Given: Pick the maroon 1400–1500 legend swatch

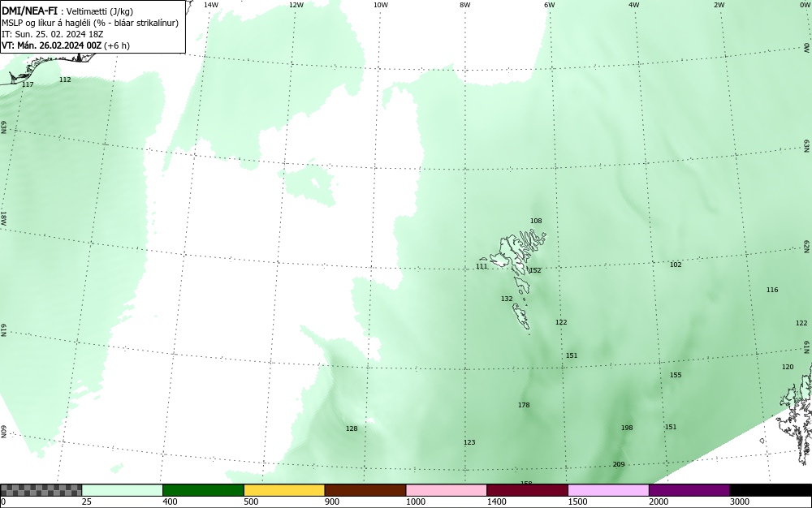Looking at the screenshot, I should click(x=527, y=490).
